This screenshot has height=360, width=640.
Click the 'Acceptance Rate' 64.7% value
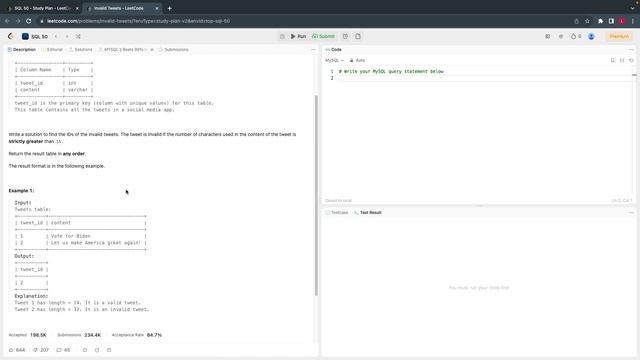click(x=154, y=335)
